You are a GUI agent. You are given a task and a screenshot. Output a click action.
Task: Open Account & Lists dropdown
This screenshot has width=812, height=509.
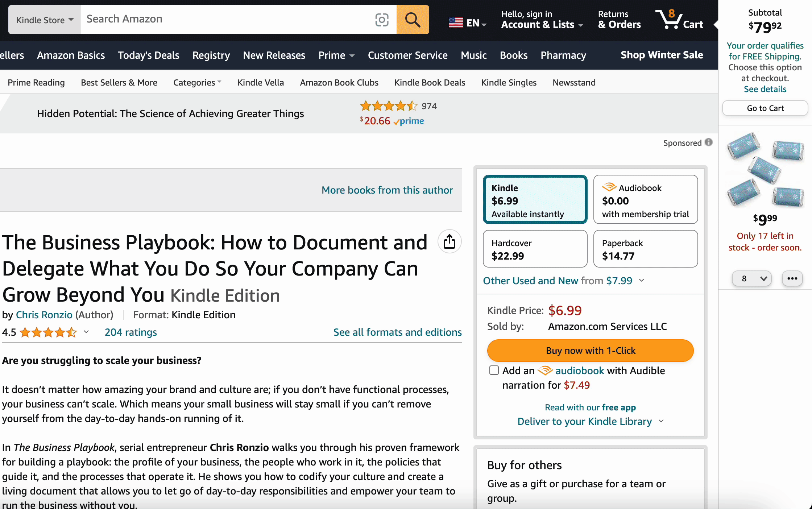click(x=542, y=20)
